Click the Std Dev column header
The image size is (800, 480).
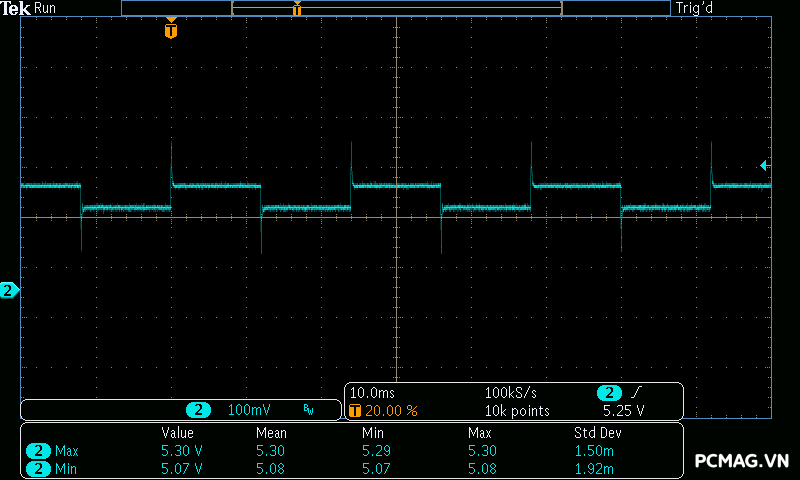(x=598, y=433)
